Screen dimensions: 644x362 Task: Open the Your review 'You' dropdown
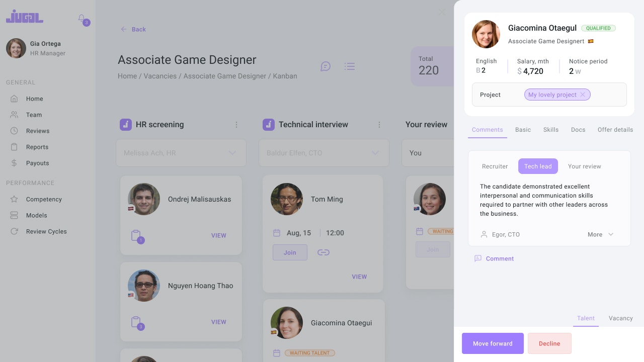click(x=428, y=153)
